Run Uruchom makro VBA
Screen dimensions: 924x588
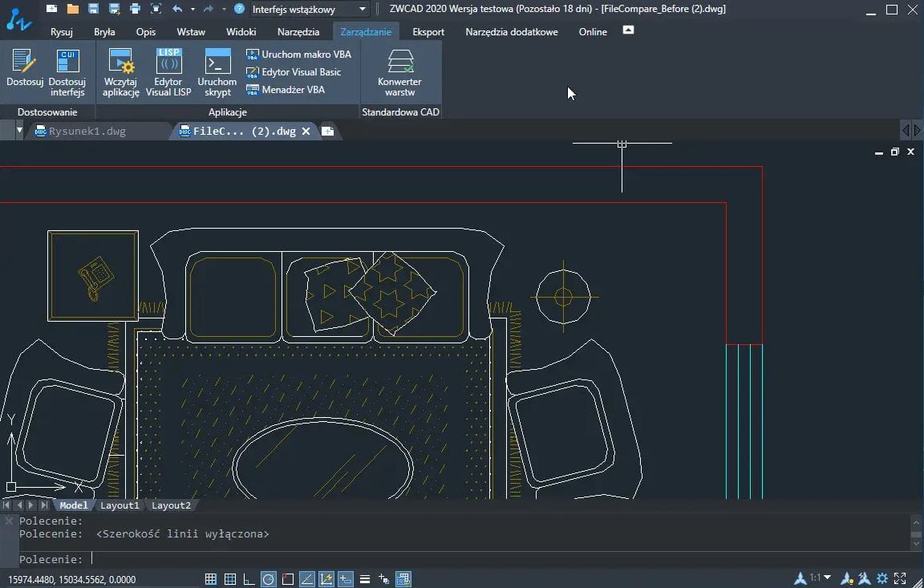[298, 55]
